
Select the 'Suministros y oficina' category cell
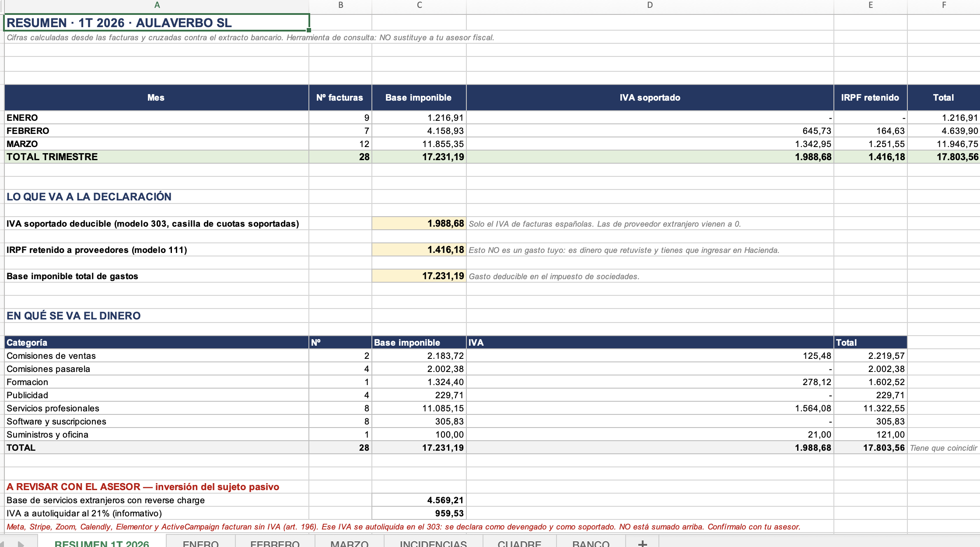pos(157,435)
